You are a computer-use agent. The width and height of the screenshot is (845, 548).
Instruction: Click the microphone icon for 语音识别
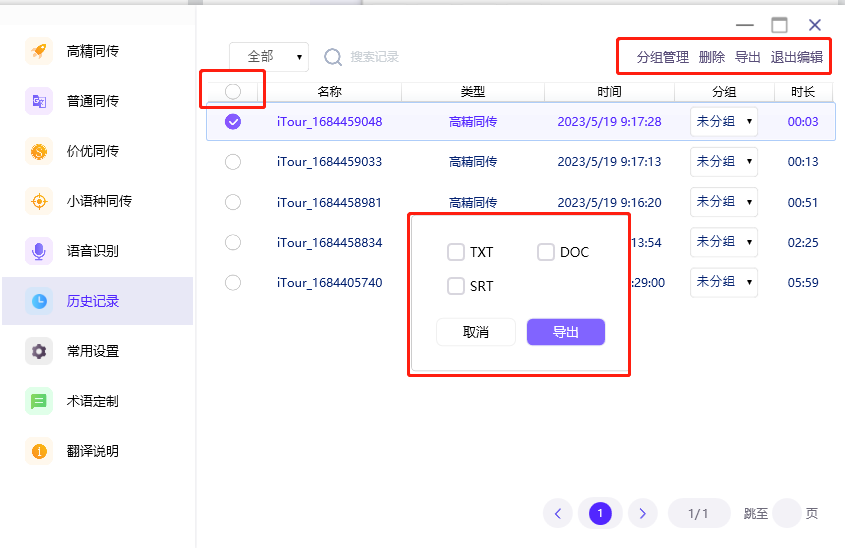39,251
